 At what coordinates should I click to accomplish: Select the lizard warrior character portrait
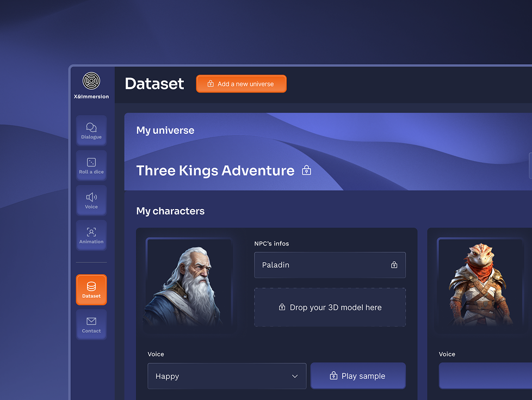[x=481, y=282]
